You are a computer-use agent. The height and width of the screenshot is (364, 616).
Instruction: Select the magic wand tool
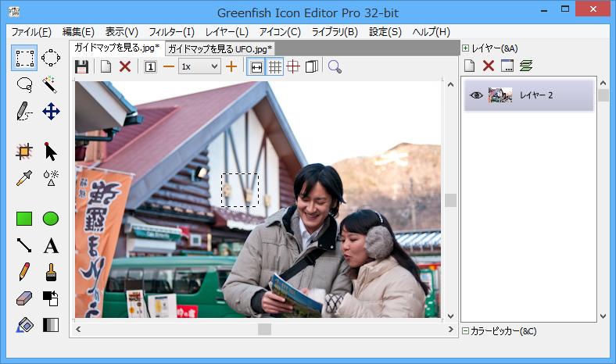tap(51, 84)
